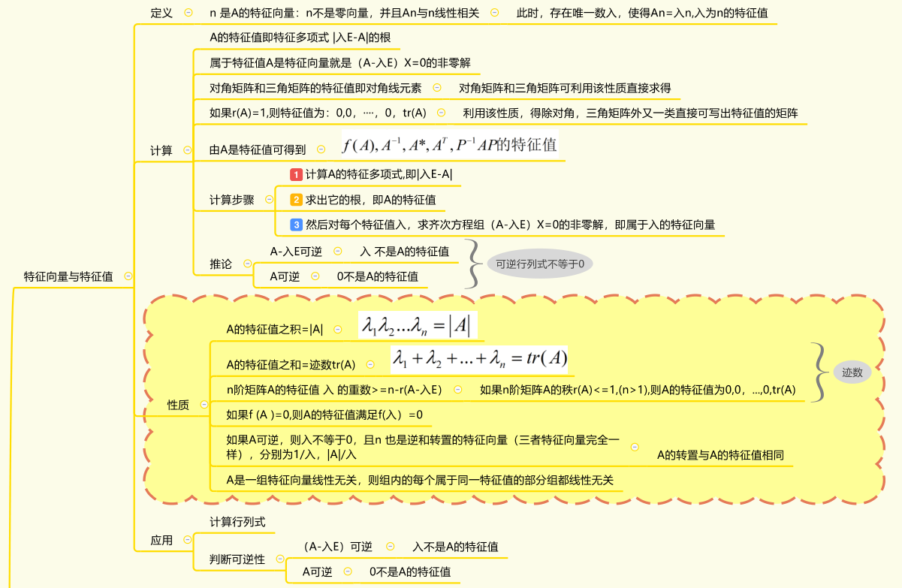This screenshot has width=902, height=588.
Task: Select the 迹数 summary bubble
Action: (x=852, y=372)
